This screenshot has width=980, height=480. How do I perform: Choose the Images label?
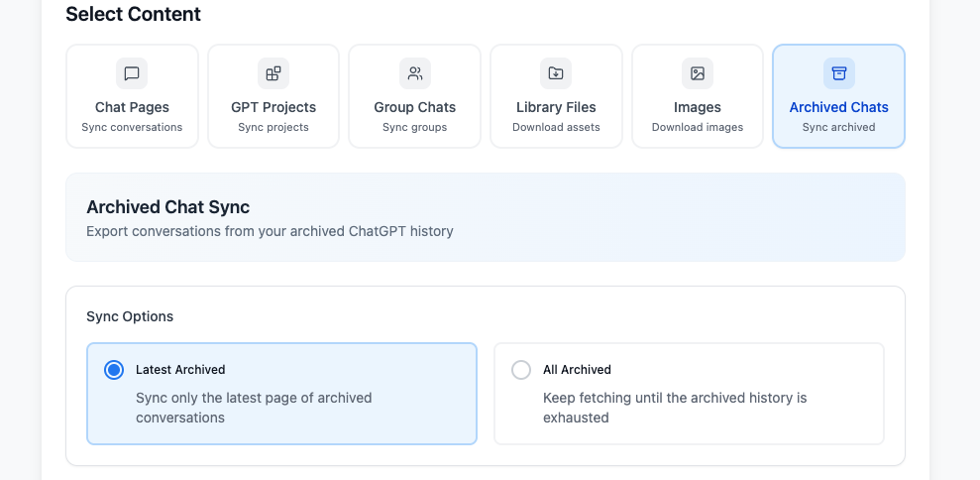point(698,108)
